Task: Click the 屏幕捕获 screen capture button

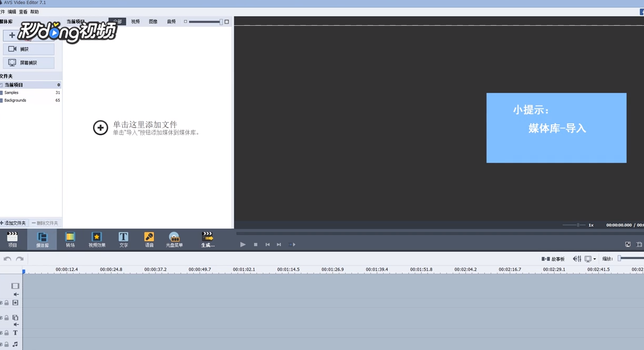Action: tap(29, 62)
